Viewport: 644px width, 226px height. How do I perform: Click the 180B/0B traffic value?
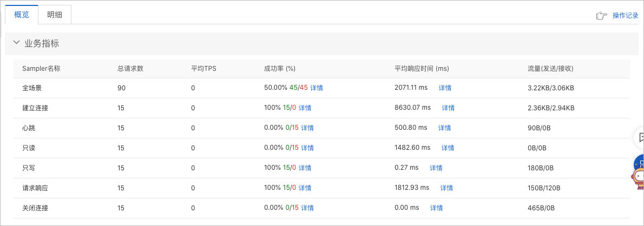[x=541, y=168]
